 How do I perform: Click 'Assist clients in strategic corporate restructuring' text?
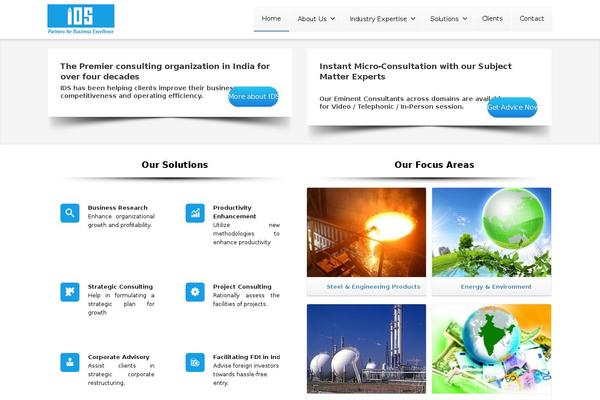click(x=121, y=374)
